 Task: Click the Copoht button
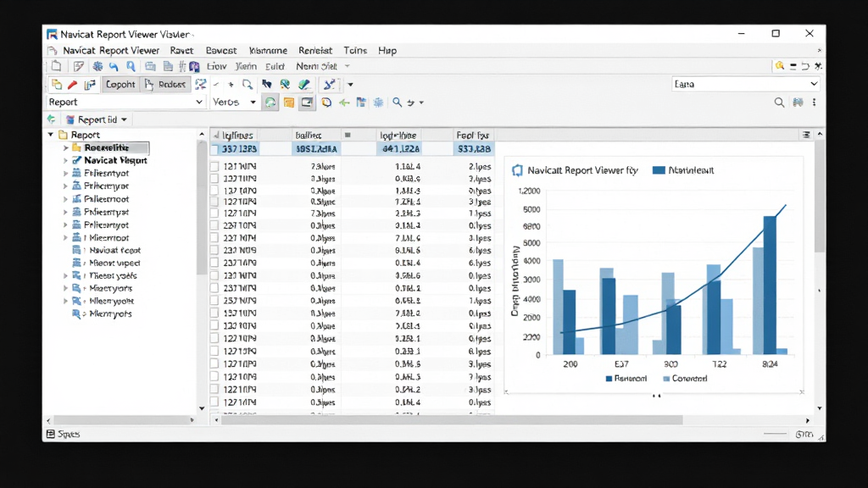pyautogui.click(x=120, y=85)
